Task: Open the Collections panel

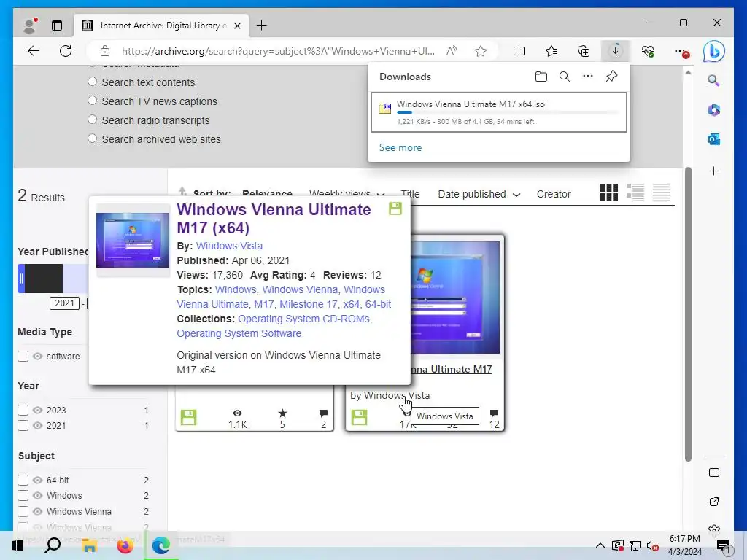Action: (x=584, y=51)
